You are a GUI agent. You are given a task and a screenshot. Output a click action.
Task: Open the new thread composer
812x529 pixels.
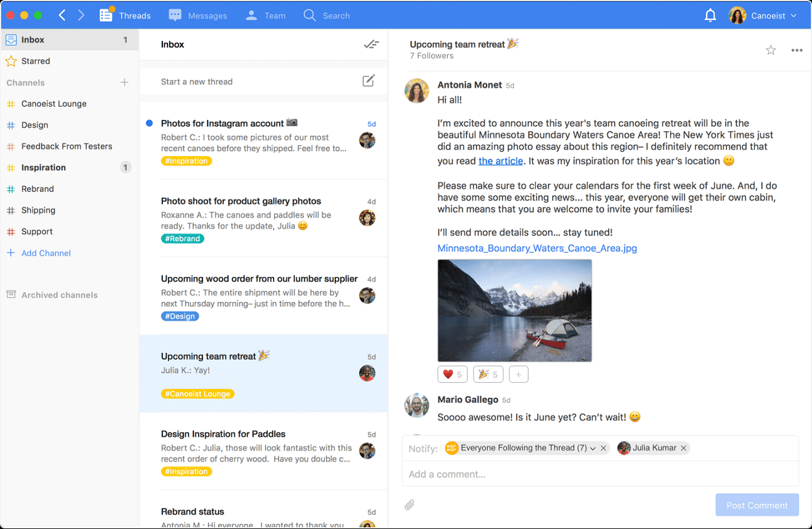(368, 81)
